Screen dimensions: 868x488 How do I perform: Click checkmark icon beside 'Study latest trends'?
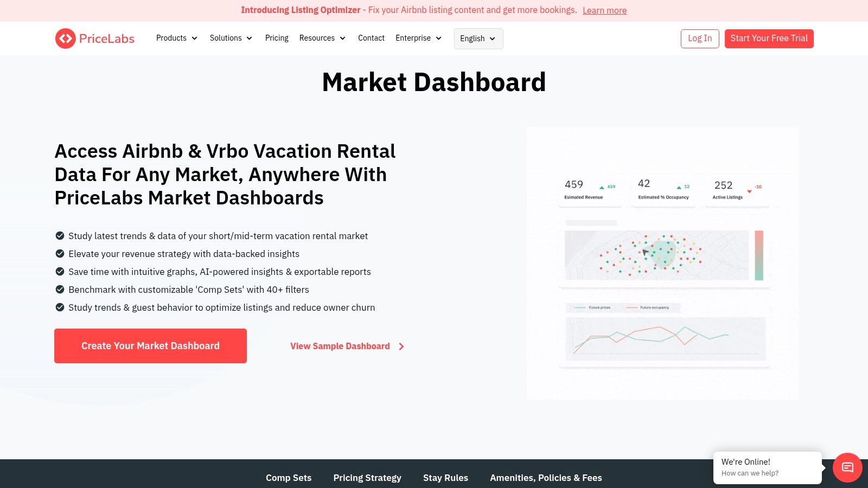coord(60,236)
